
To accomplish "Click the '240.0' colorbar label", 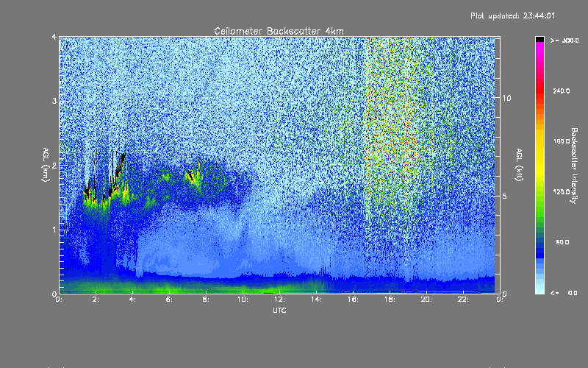I will (x=562, y=91).
